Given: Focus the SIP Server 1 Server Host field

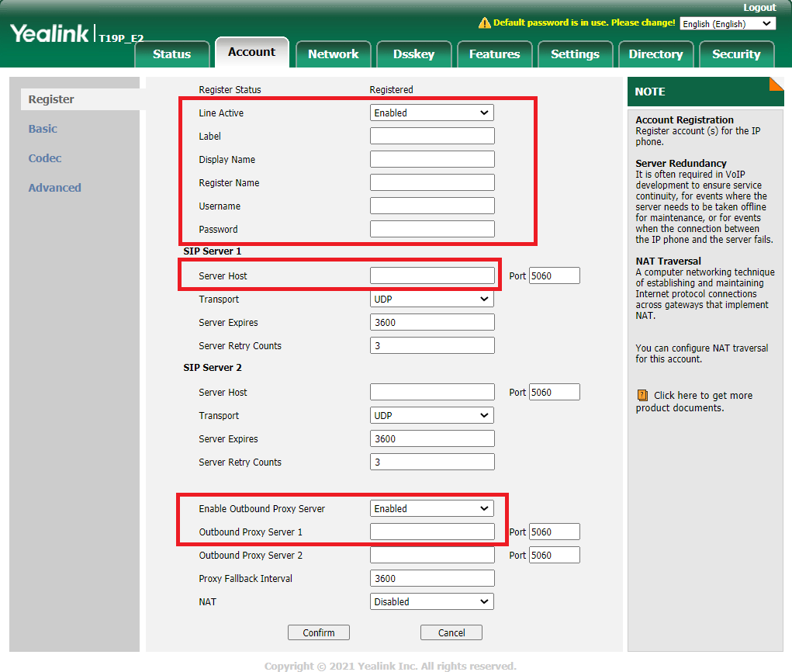Looking at the screenshot, I should click(431, 276).
